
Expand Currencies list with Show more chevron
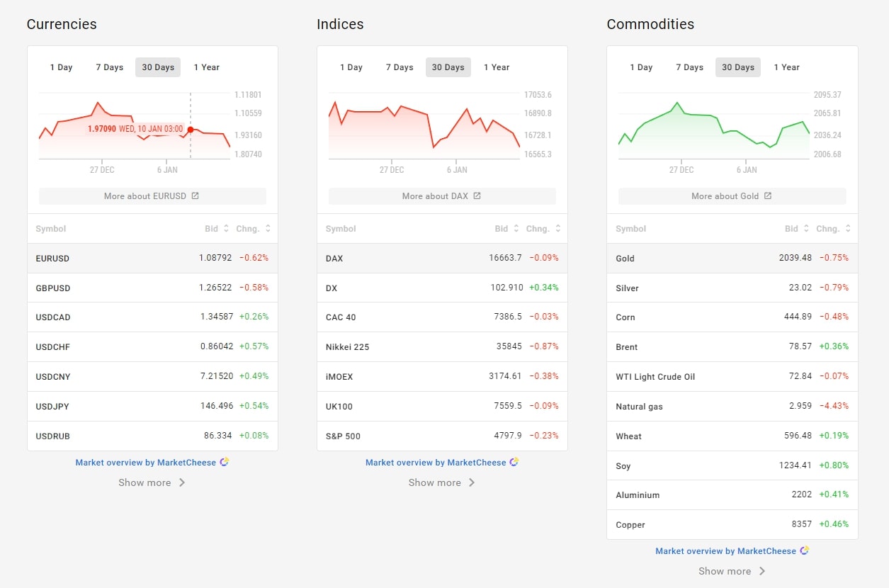(182, 482)
